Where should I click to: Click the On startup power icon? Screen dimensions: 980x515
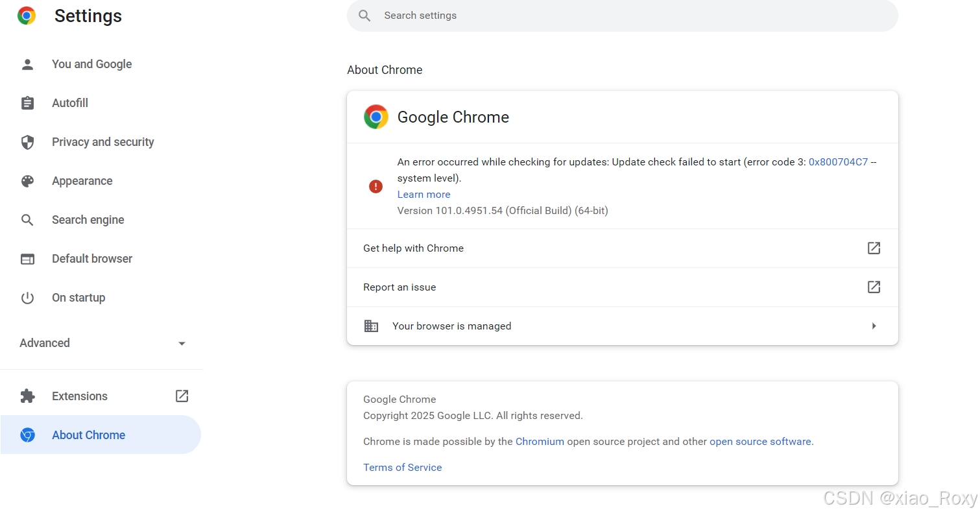pyautogui.click(x=27, y=298)
